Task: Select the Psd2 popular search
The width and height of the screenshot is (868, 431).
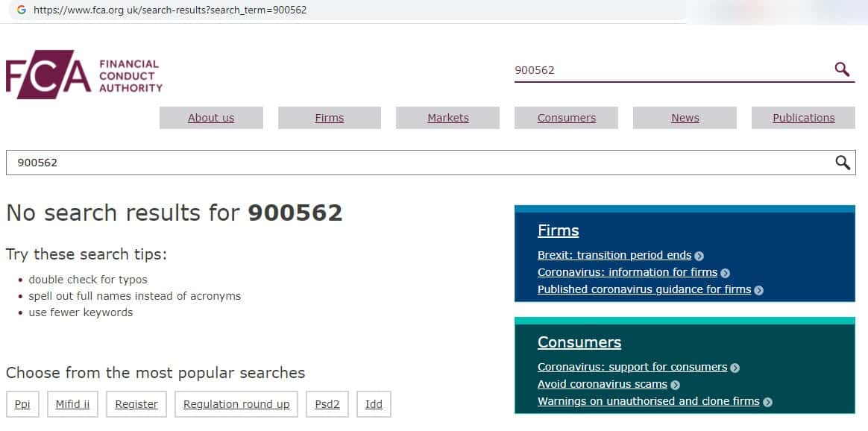Action: [327, 404]
